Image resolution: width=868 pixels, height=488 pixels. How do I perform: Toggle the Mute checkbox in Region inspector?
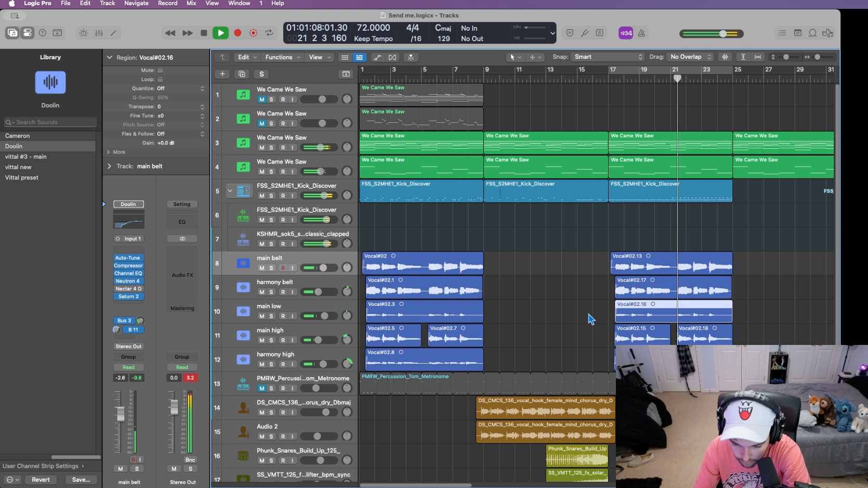click(x=161, y=70)
